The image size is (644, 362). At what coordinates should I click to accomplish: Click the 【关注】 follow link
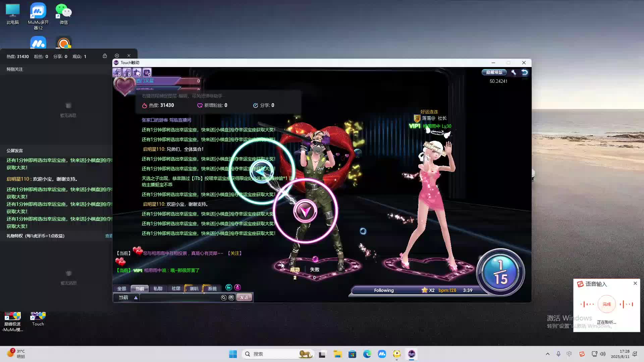(235, 253)
